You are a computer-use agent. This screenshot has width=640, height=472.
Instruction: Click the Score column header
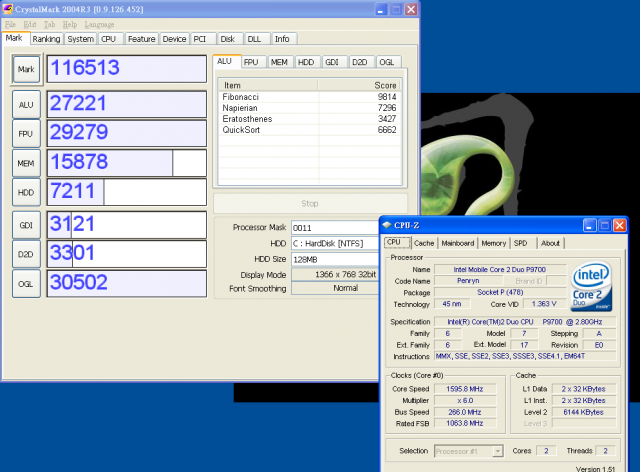point(359,85)
